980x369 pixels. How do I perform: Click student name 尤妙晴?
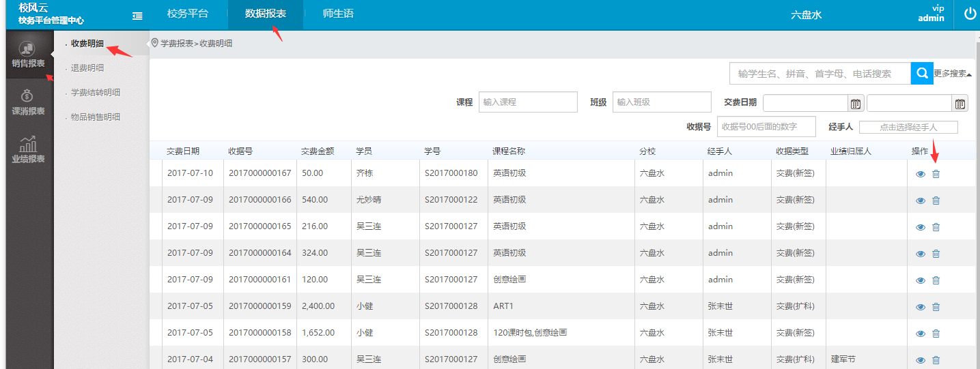point(369,200)
